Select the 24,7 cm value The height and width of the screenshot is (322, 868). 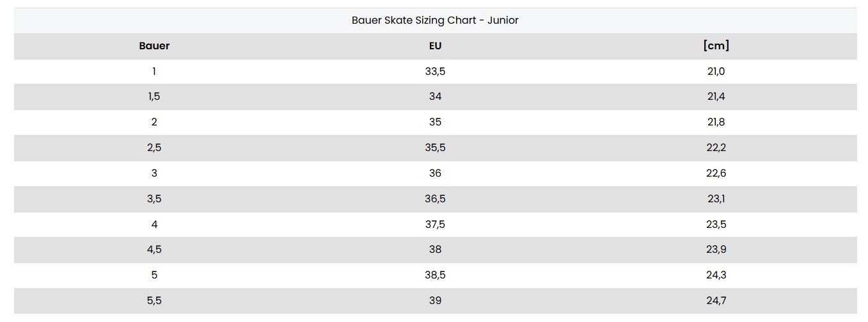(716, 301)
